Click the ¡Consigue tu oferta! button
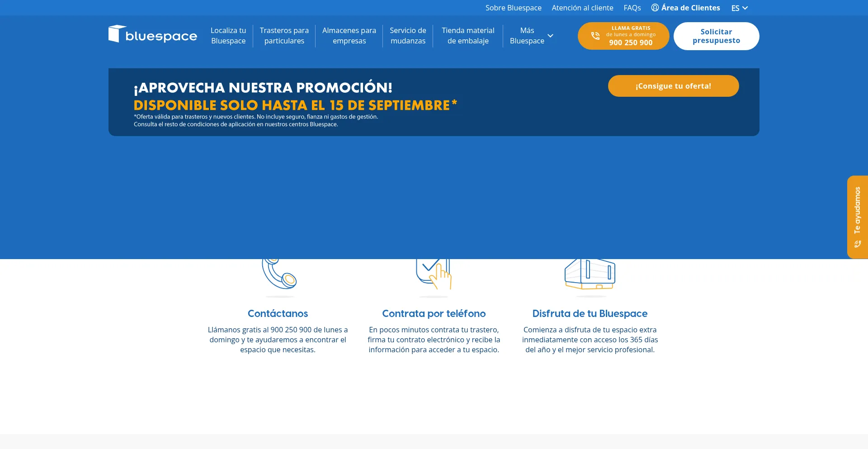 [x=673, y=86]
